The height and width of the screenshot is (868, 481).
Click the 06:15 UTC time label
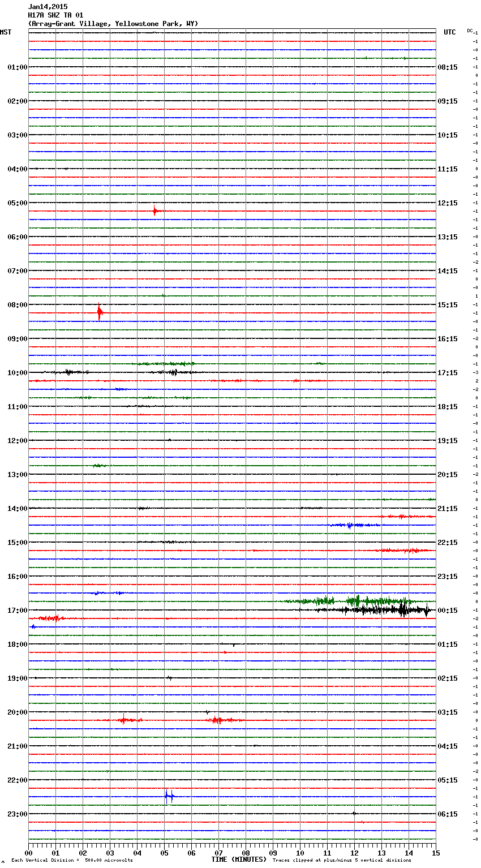[448, 814]
